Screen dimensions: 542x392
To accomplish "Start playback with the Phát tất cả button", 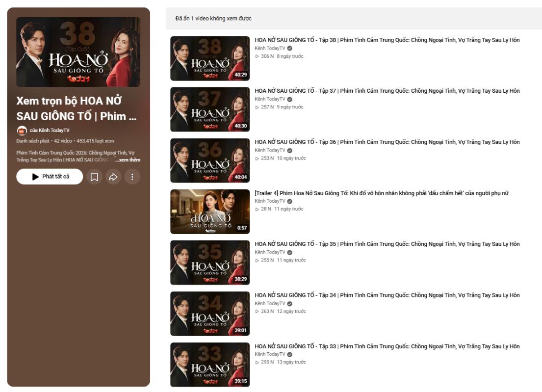I will (50, 177).
